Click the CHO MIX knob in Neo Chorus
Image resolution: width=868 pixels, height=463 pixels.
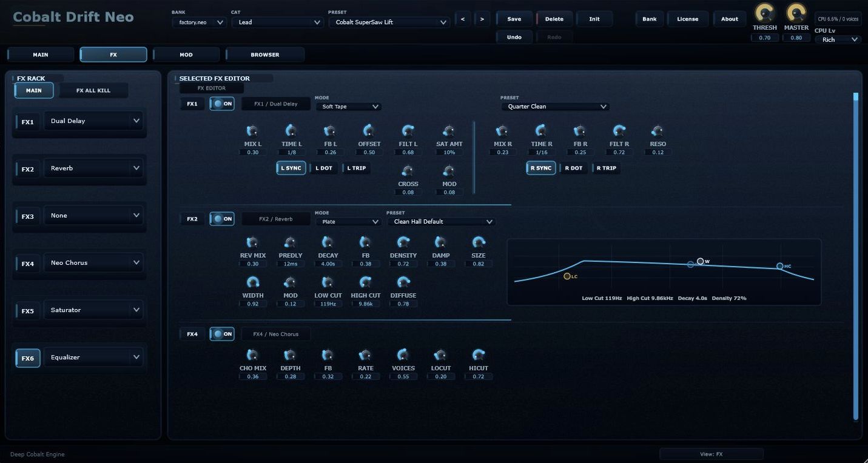252,355
